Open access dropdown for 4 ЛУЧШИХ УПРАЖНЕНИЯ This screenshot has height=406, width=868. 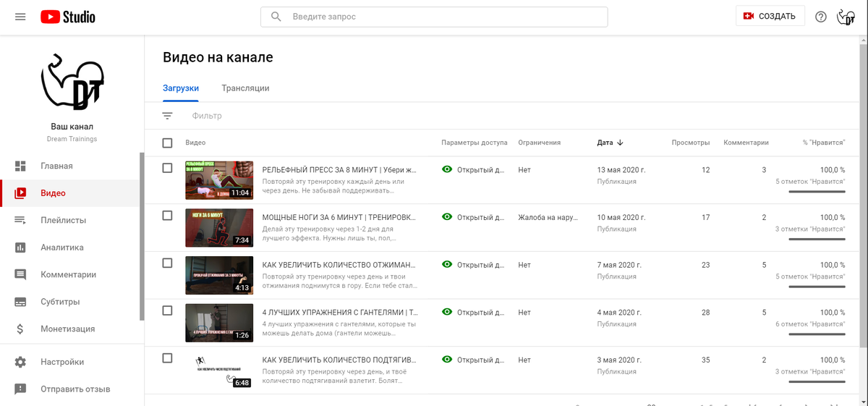[x=474, y=313]
